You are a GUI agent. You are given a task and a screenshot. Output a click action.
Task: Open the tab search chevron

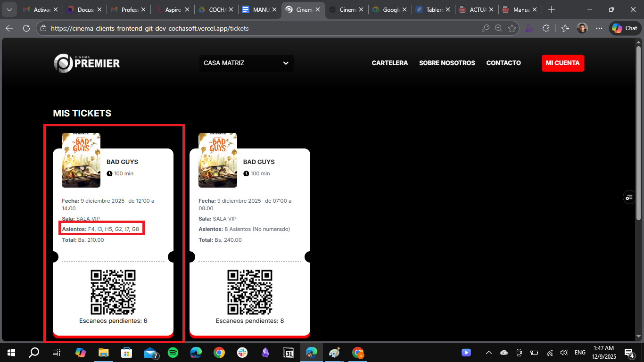pyautogui.click(x=9, y=9)
